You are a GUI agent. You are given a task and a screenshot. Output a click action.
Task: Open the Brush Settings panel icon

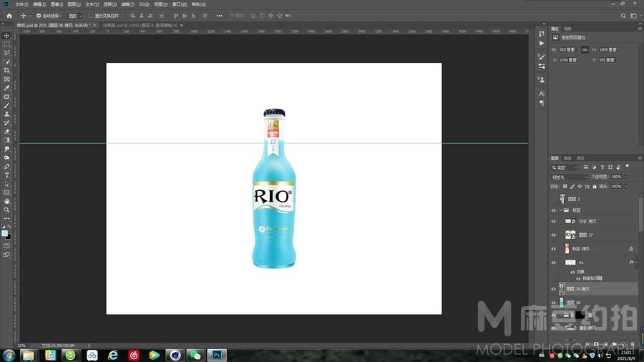542,57
